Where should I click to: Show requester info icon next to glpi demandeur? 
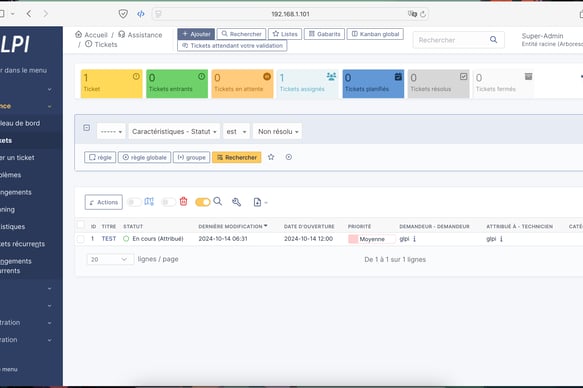[415, 239]
